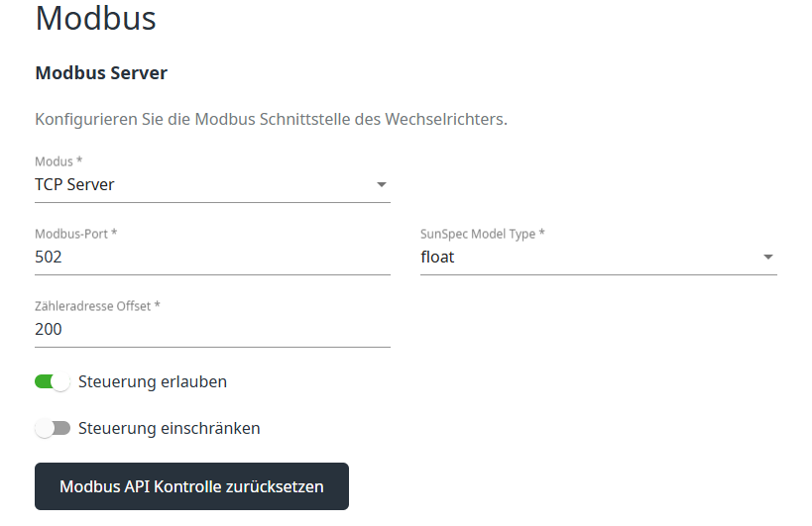The height and width of the screenshot is (526, 812).
Task: Enable the Steuerung einschränken switch
Action: tap(53, 429)
